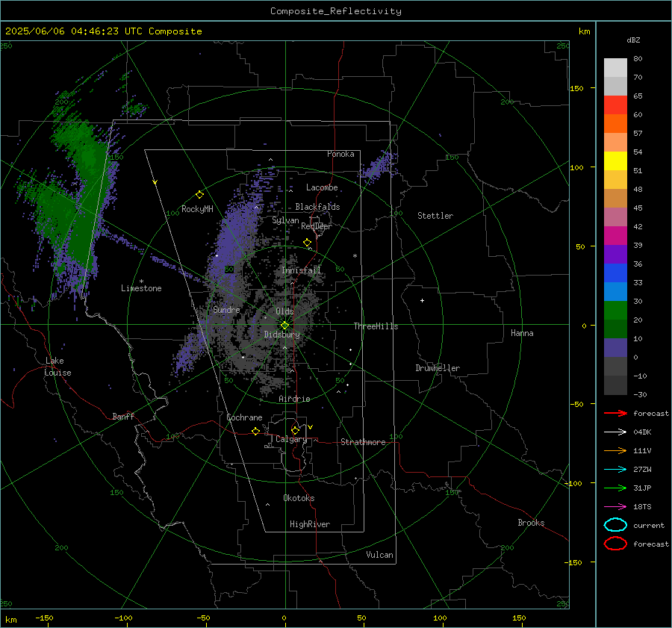The width and height of the screenshot is (672, 628).
Task: Click the Strathmore city label
Action: point(363,442)
